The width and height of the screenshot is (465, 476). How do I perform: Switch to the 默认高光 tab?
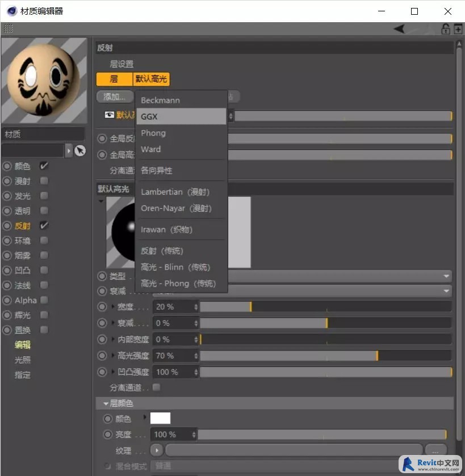pos(151,79)
